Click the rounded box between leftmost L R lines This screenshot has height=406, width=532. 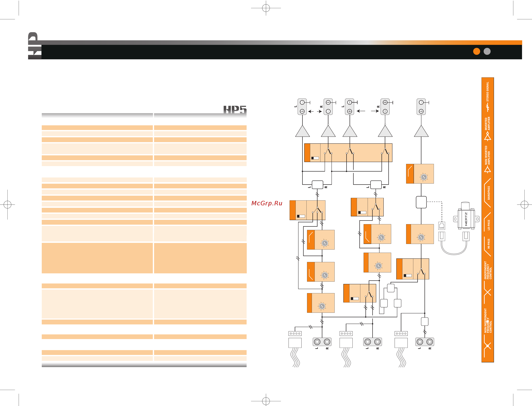(317, 185)
